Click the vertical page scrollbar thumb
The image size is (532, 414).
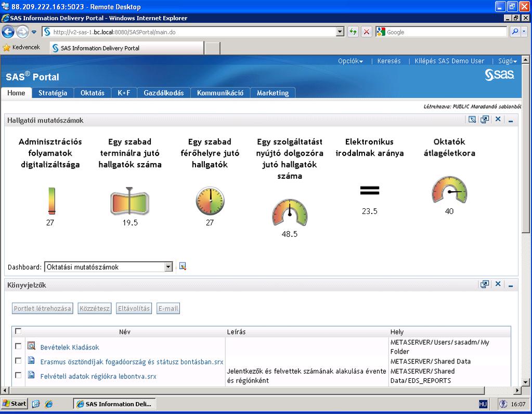(x=525, y=149)
